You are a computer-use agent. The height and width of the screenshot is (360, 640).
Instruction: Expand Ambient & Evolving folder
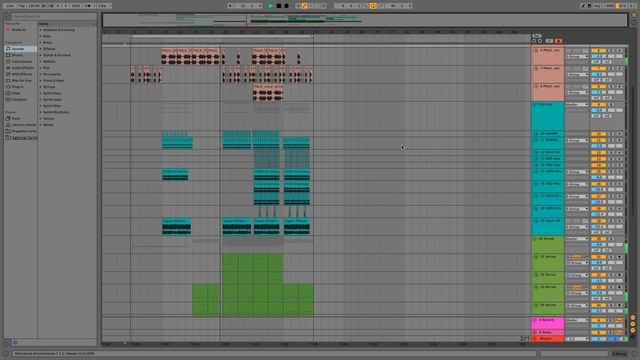(41, 30)
